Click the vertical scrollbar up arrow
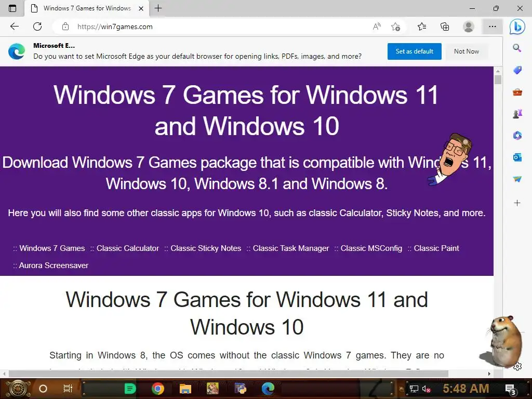Image resolution: width=532 pixels, height=399 pixels. tap(498, 71)
